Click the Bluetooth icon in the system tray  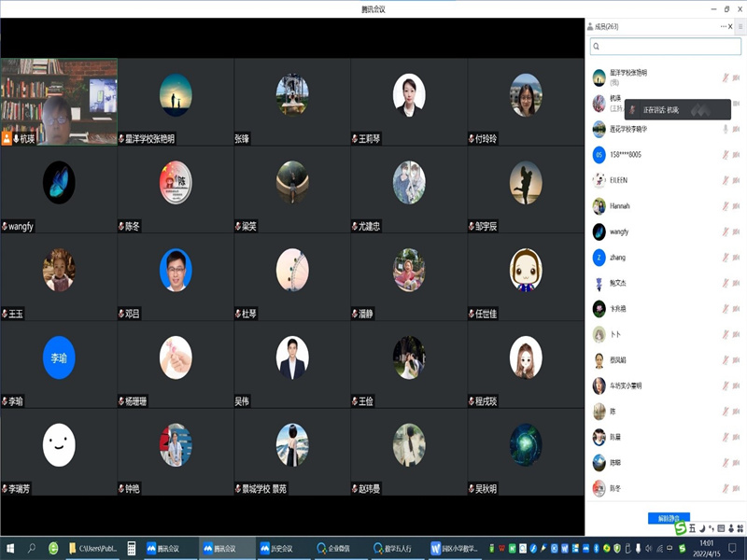coord(596,549)
